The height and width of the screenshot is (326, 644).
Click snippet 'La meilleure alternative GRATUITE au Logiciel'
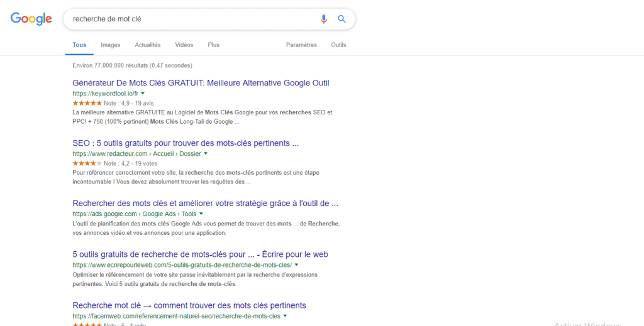[203, 117]
